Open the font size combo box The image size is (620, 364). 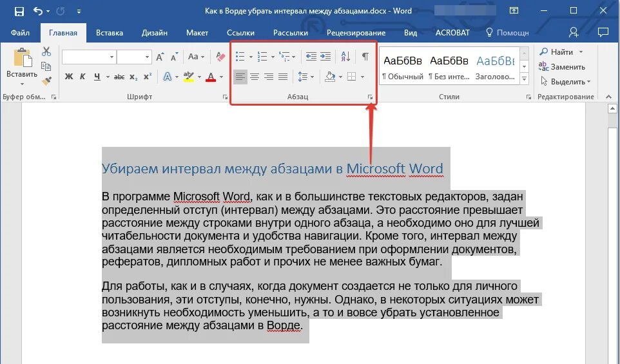coord(134,57)
